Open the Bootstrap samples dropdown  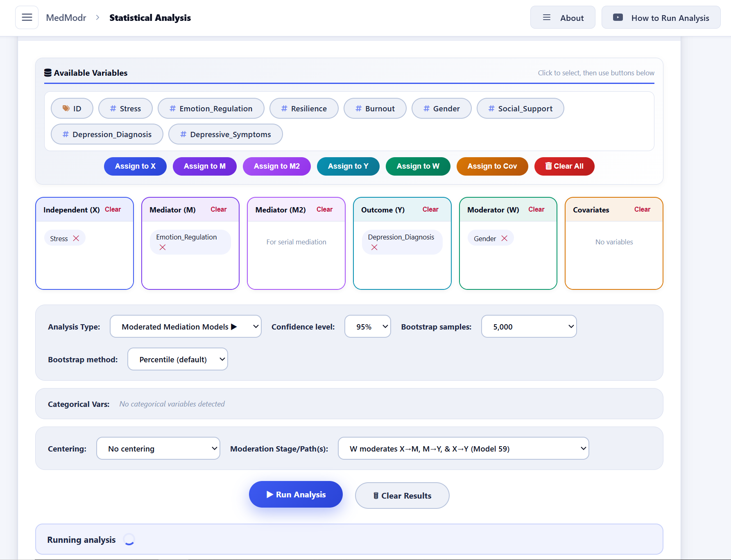(529, 326)
